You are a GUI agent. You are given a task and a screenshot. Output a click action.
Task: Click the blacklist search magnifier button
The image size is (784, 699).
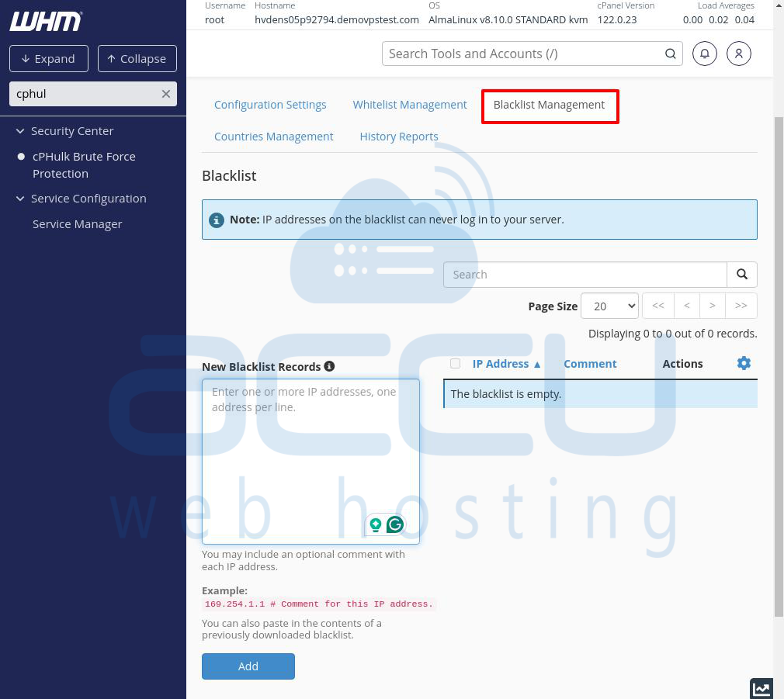[742, 275]
